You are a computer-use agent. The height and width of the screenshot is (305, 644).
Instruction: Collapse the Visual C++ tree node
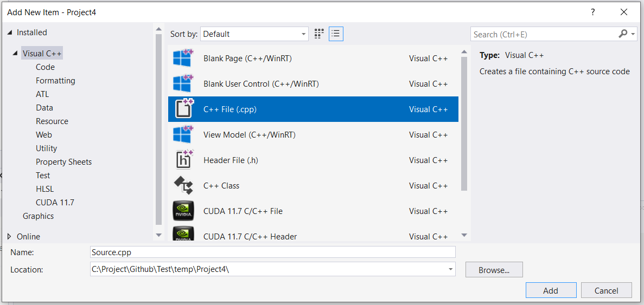point(16,53)
